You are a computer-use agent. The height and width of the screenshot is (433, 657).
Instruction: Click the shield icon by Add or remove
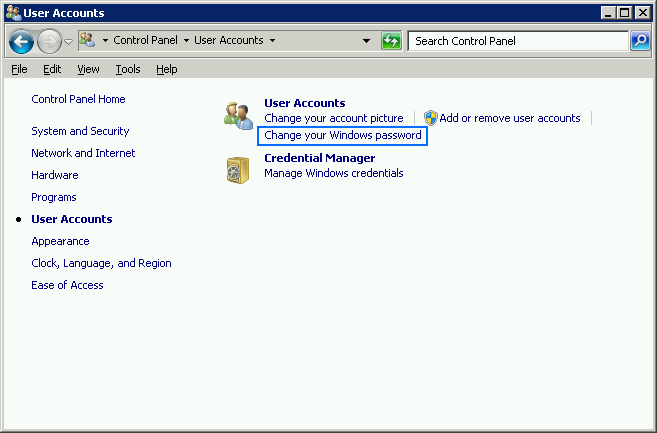(431, 118)
